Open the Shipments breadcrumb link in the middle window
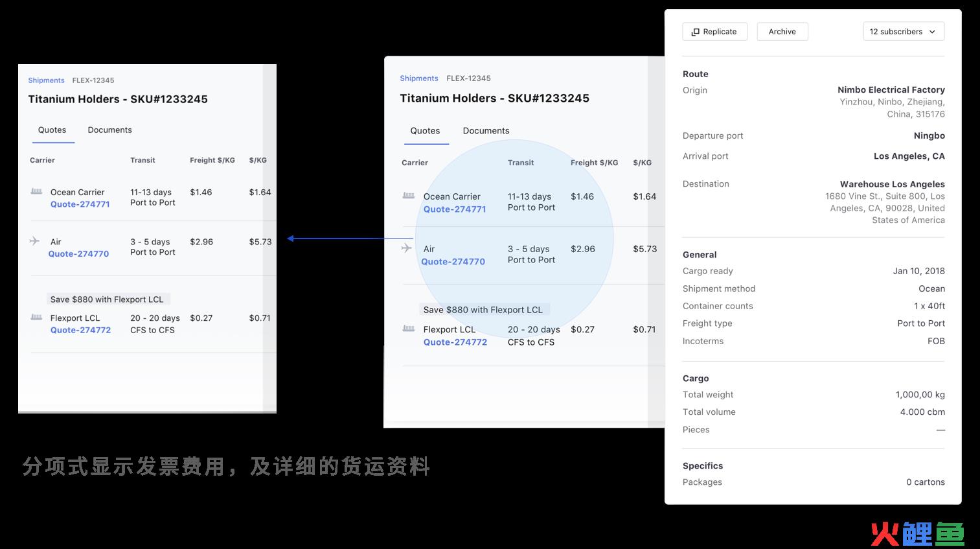This screenshot has height=549, width=980. [419, 78]
